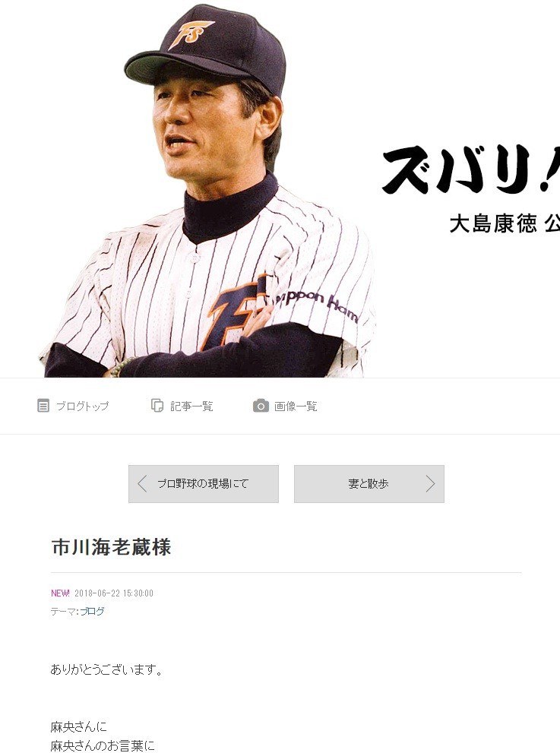Go to previous post プロ野球の現場にて
The height and width of the screenshot is (753, 560).
click(204, 483)
